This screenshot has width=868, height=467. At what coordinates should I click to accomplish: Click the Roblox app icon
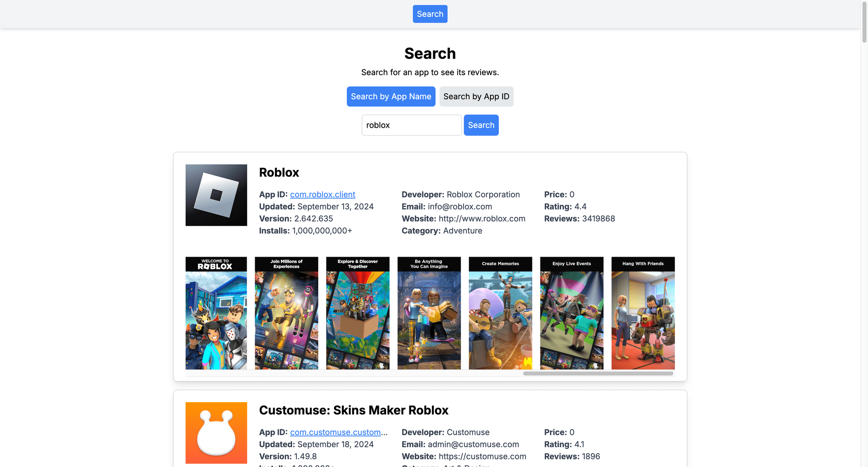point(216,195)
